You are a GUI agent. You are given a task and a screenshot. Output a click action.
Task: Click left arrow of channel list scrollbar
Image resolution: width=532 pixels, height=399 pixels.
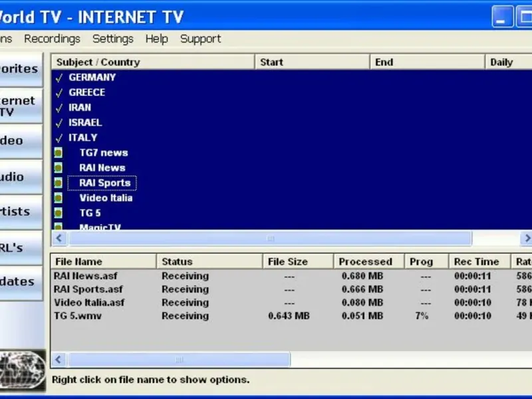59,238
